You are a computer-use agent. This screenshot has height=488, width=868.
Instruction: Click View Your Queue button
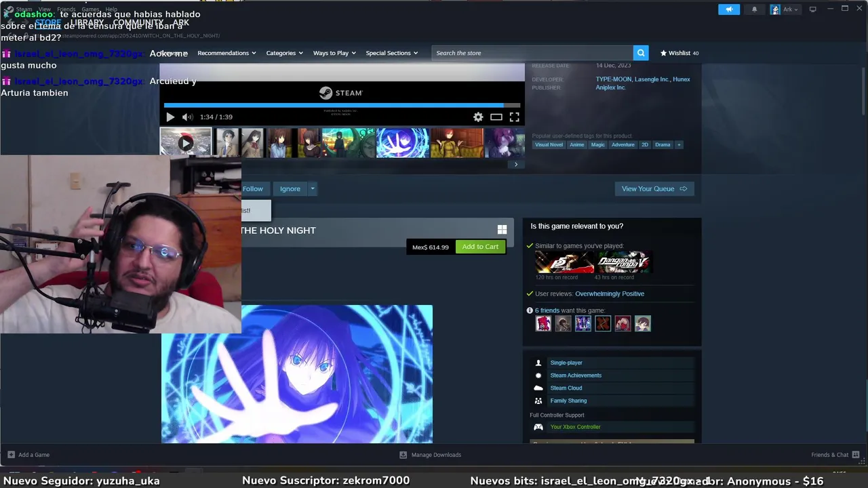point(654,189)
